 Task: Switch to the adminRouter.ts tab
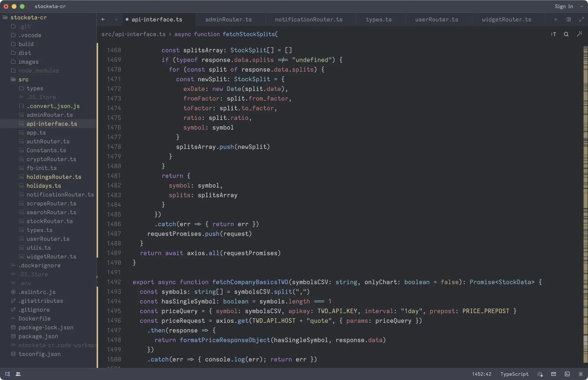228,19
